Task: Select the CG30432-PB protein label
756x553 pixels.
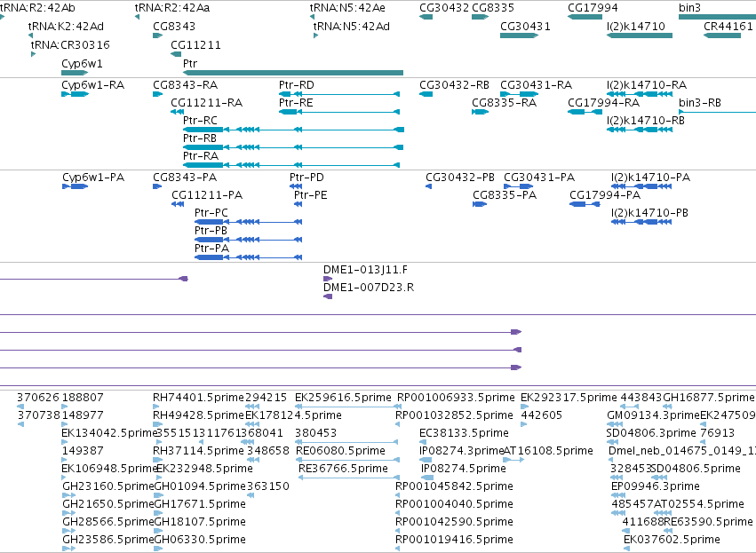Action: [460, 178]
